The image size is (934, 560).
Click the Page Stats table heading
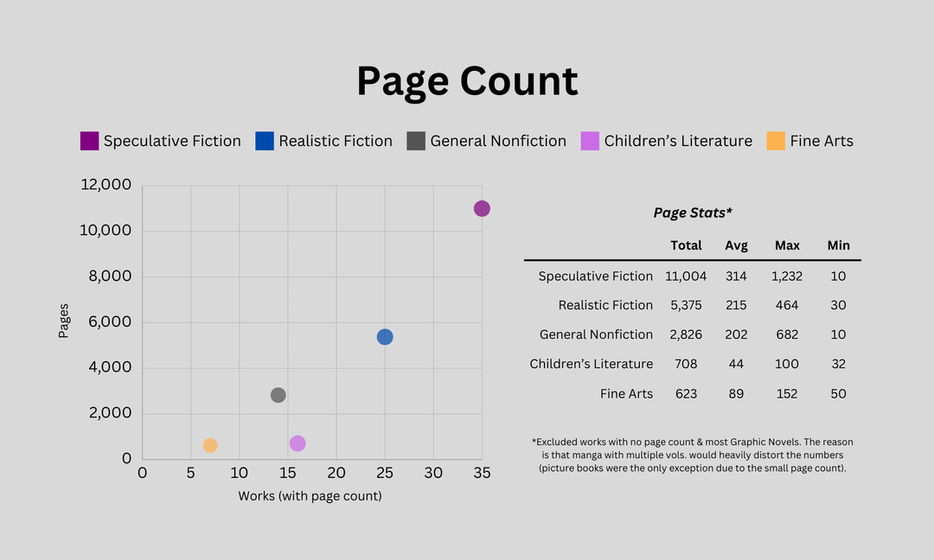pyautogui.click(x=693, y=213)
